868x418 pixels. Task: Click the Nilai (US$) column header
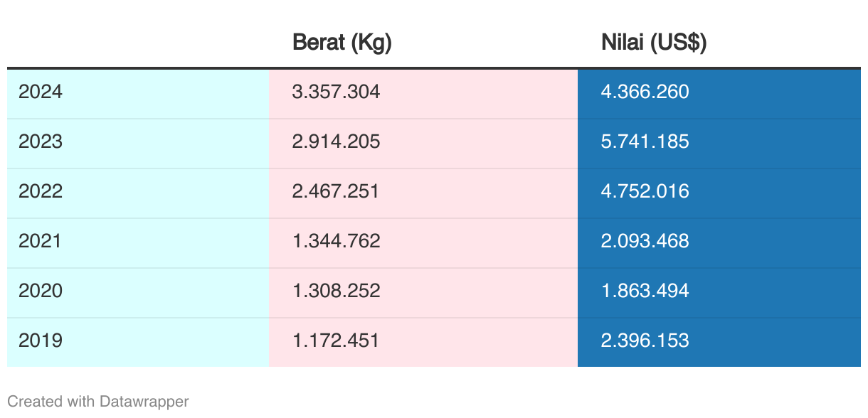pos(653,43)
